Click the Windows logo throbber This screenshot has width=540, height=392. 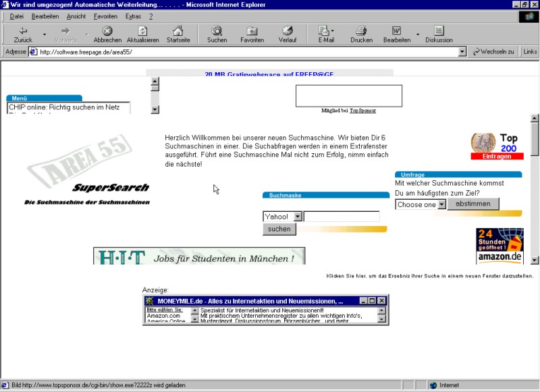tap(529, 16)
